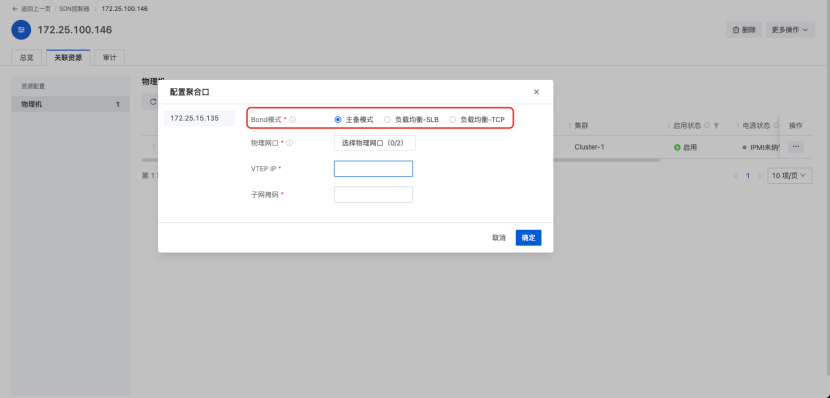Select 物理机 in resource sidebar
Image resolution: width=830 pixels, height=398 pixels.
click(x=70, y=104)
